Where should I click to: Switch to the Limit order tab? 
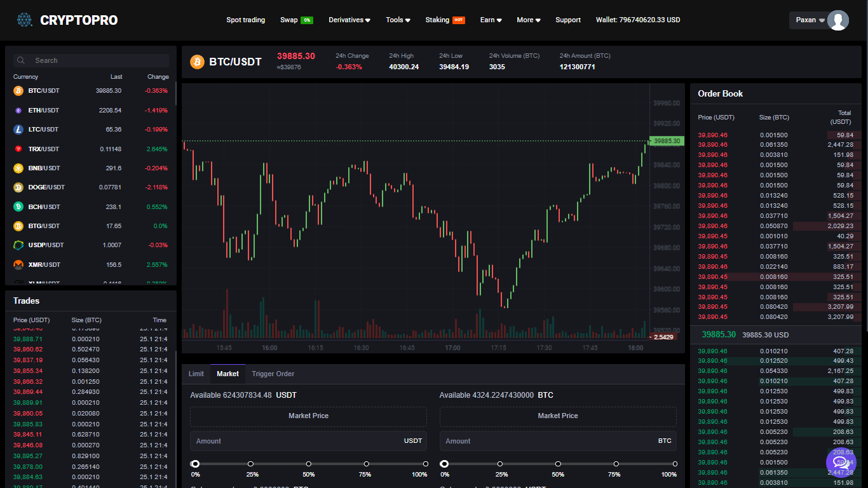coord(196,374)
